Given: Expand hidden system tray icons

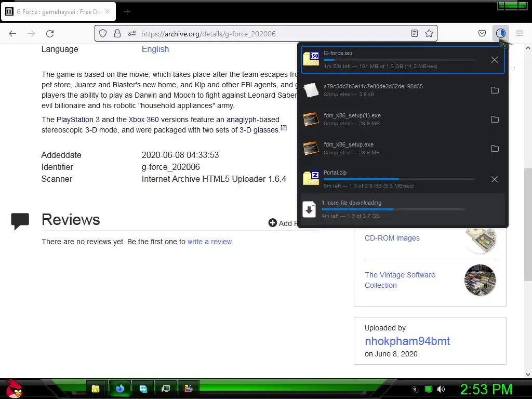Looking at the screenshot, I should pyautogui.click(x=415, y=390).
